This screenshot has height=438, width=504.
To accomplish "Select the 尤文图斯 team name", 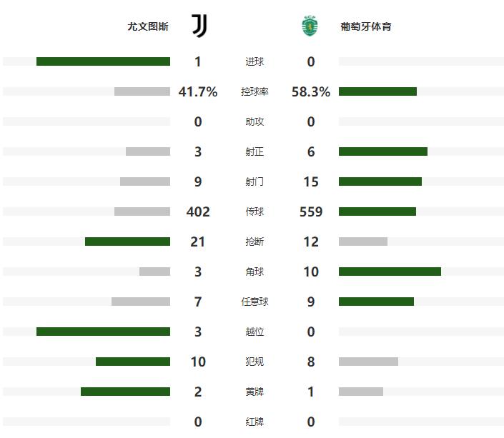I will 148,27.
